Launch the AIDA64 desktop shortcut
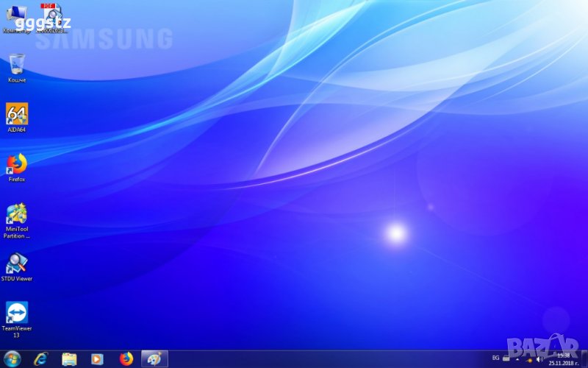The image size is (588, 368). coord(17,114)
